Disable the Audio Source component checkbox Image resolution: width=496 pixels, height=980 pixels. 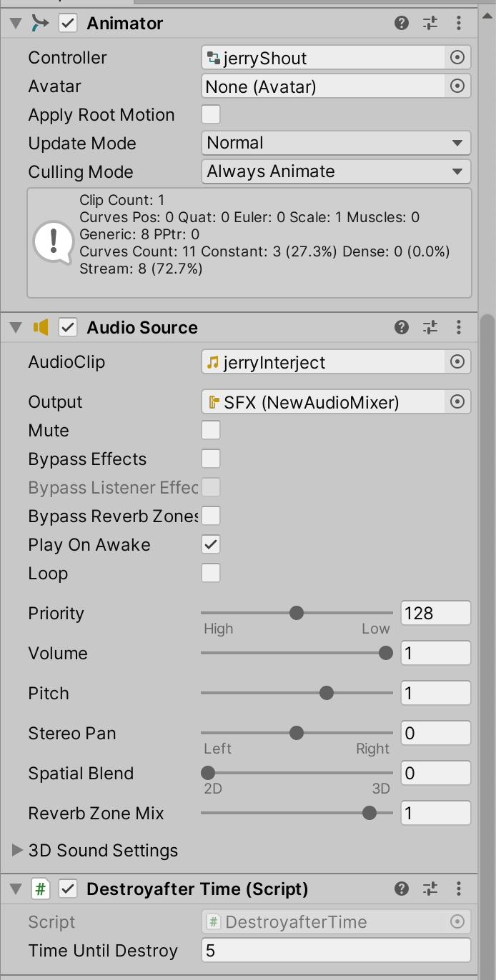[x=68, y=328]
